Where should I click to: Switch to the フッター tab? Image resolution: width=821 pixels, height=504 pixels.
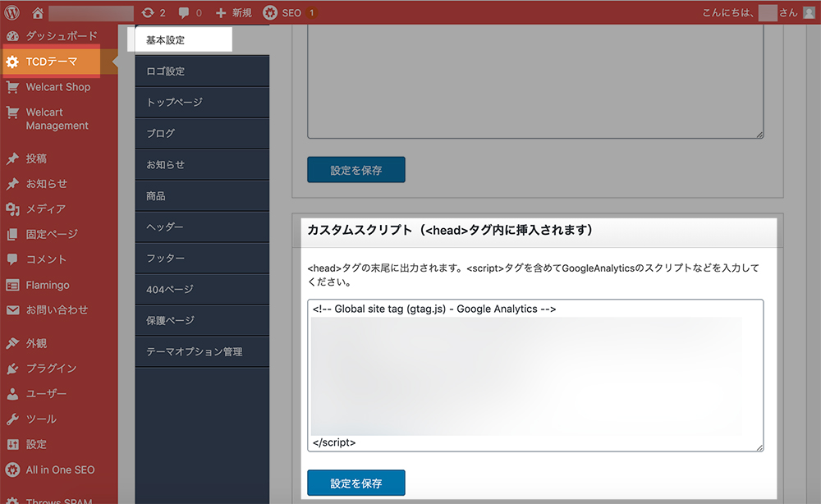pyautogui.click(x=202, y=258)
